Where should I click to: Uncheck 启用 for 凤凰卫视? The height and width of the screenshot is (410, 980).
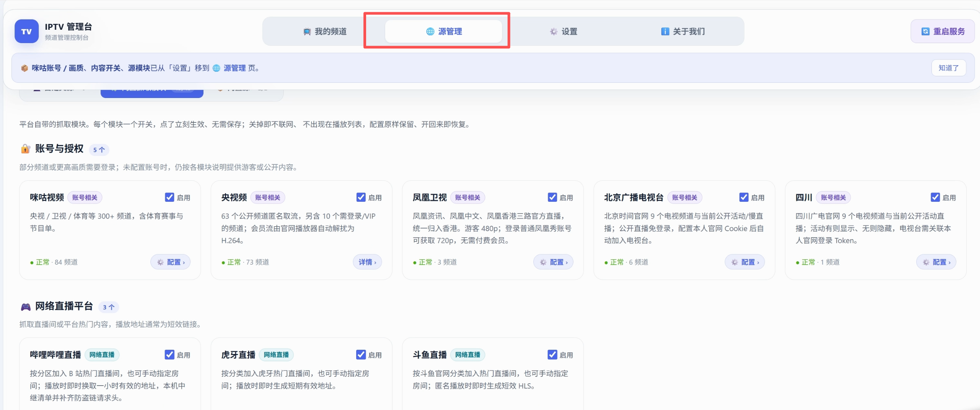(x=552, y=197)
